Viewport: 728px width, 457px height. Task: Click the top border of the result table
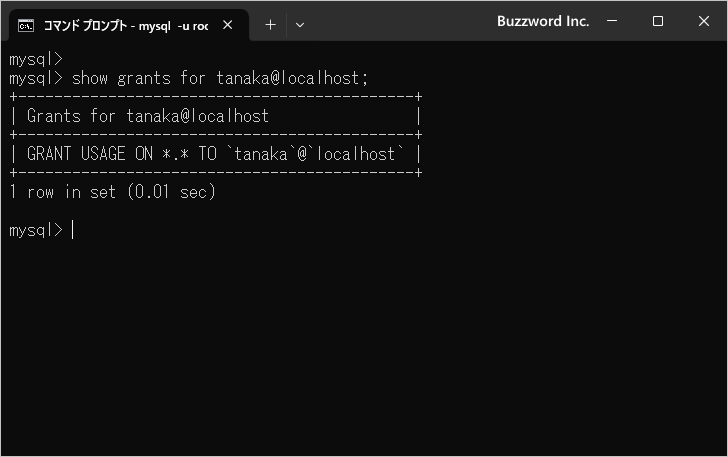tap(216, 97)
